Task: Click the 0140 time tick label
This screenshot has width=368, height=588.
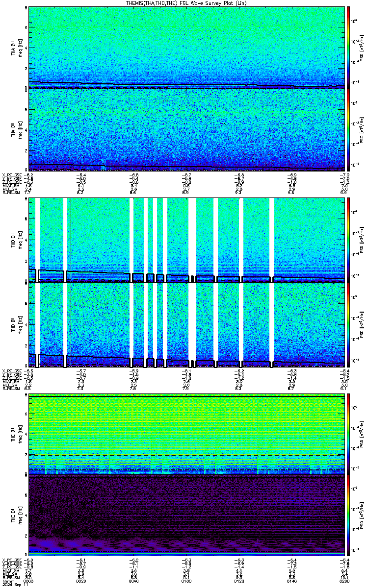Action: tap(291, 581)
